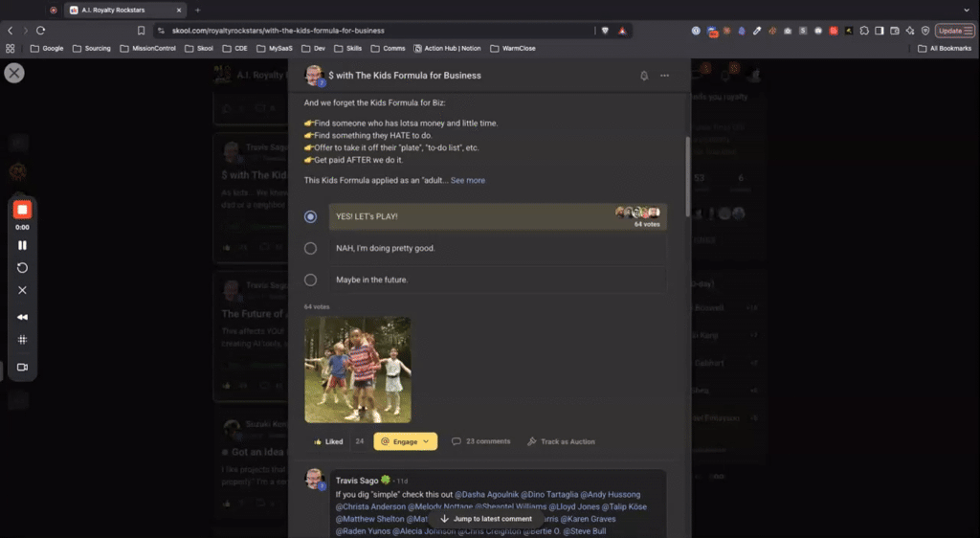The height and width of the screenshot is (538, 980).
Task: Click Track as Auction
Action: 561,441
